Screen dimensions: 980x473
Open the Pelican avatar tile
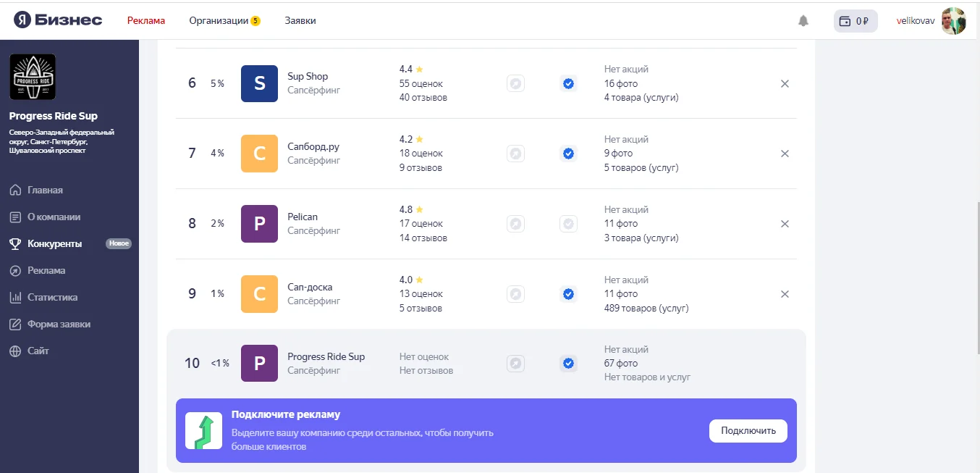259,224
